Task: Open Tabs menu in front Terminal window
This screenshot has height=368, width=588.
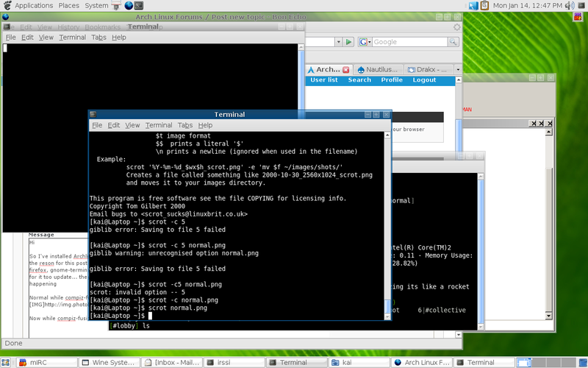Action: (x=185, y=125)
